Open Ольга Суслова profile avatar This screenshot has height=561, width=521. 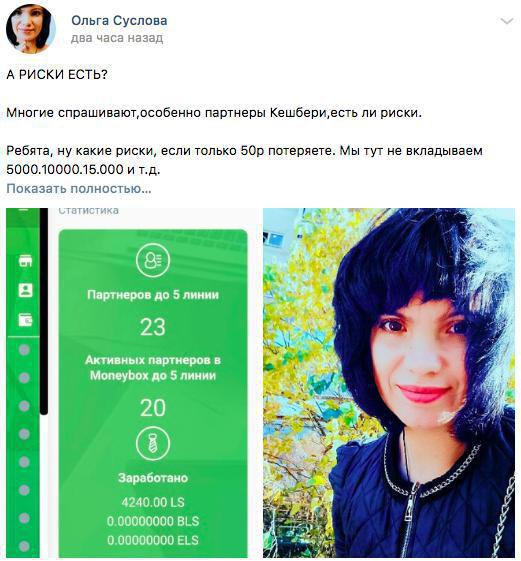click(31, 29)
